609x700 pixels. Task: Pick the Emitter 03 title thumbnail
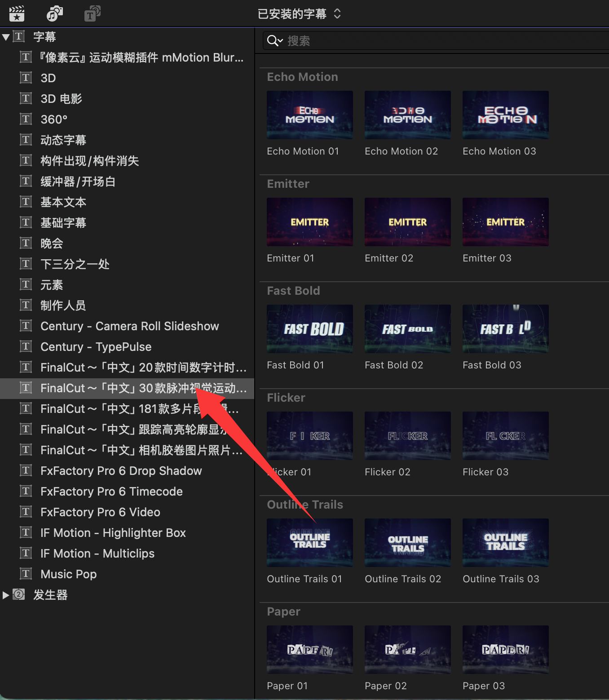[x=505, y=222]
